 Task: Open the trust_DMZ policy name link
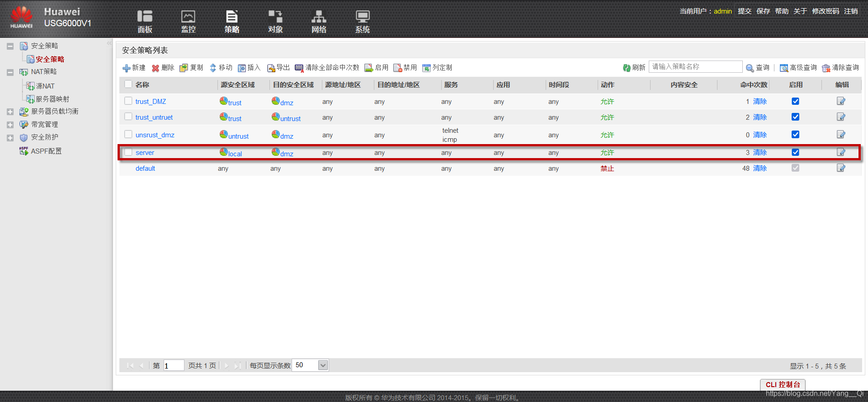coord(151,102)
